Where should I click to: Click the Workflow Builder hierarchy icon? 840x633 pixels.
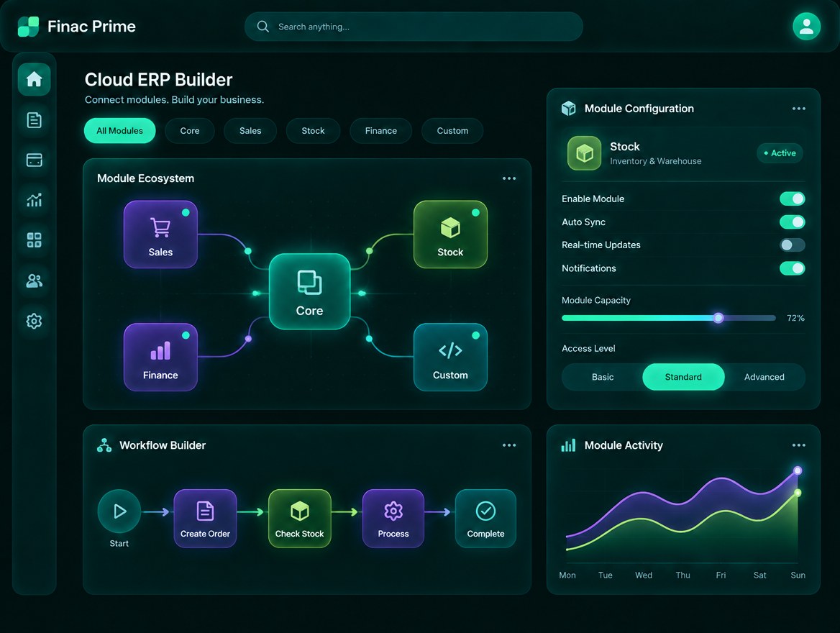point(104,445)
